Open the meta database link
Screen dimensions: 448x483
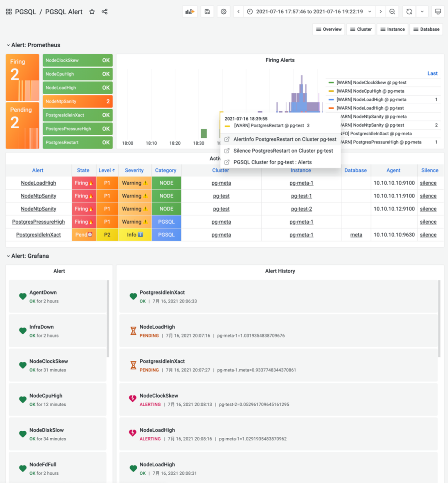click(x=356, y=235)
